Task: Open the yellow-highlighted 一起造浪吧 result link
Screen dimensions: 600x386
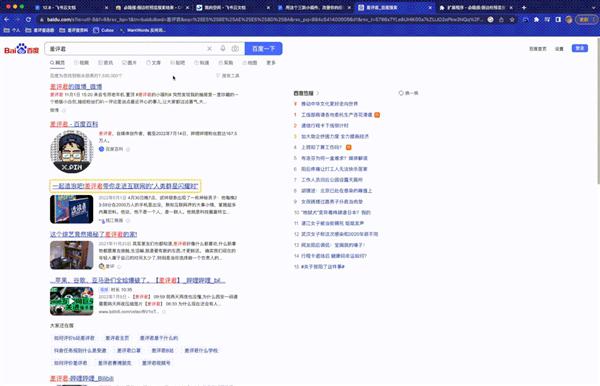Action: 125,186
